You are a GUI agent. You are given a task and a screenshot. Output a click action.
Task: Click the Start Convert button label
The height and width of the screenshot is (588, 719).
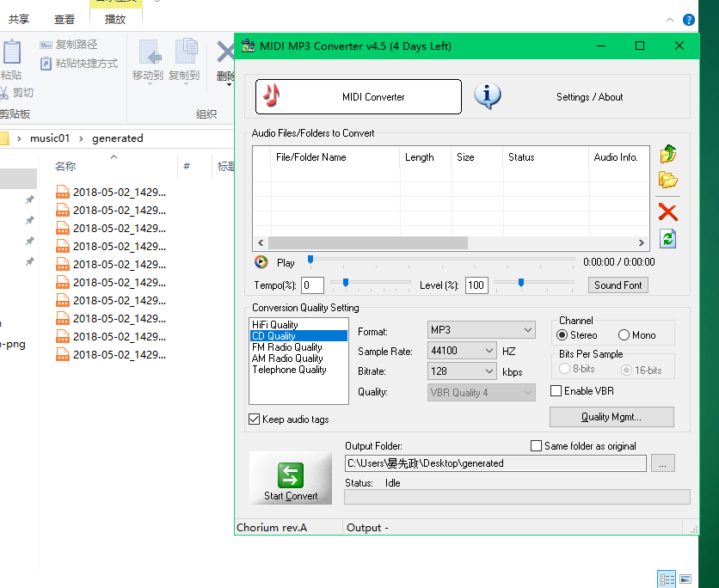(x=291, y=496)
